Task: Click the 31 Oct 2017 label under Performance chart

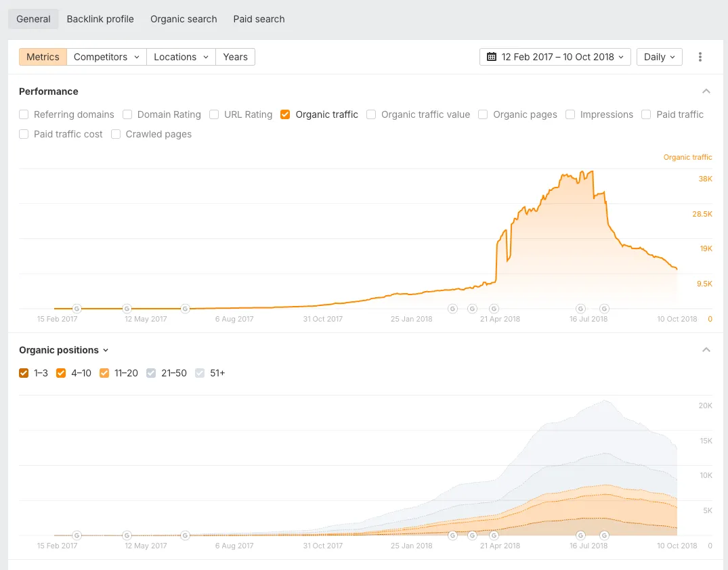Action: coord(322,319)
